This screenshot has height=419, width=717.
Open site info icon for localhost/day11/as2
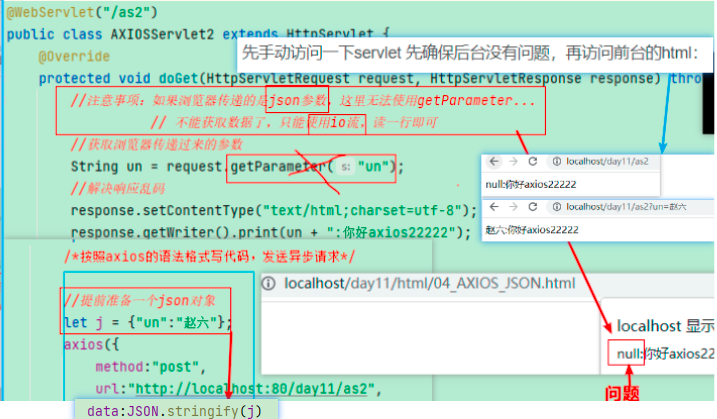(556, 161)
